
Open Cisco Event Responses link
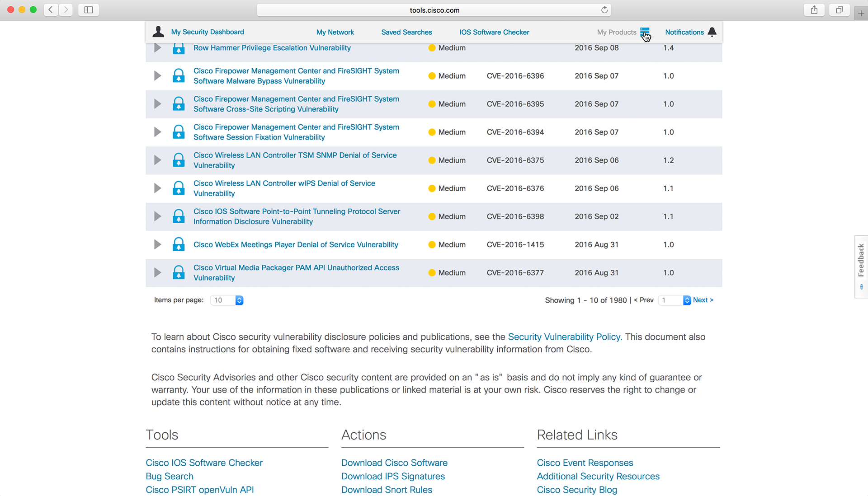585,463
